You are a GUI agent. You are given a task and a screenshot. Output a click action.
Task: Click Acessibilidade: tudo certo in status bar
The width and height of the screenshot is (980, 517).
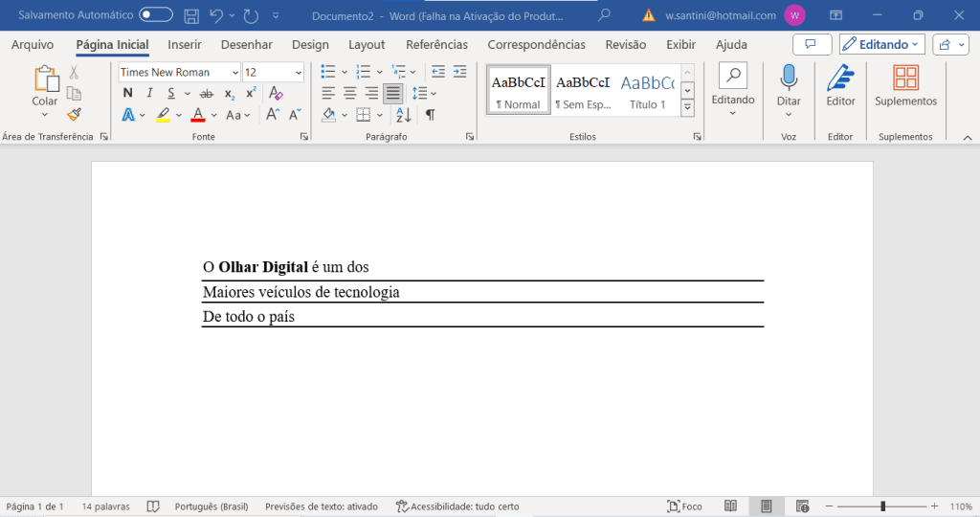457,506
